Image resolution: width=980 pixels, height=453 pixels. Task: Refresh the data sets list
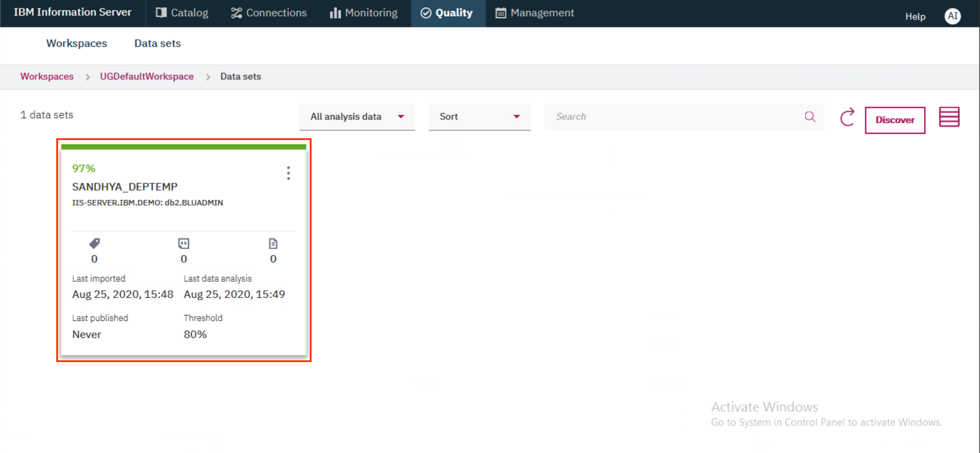[847, 117]
